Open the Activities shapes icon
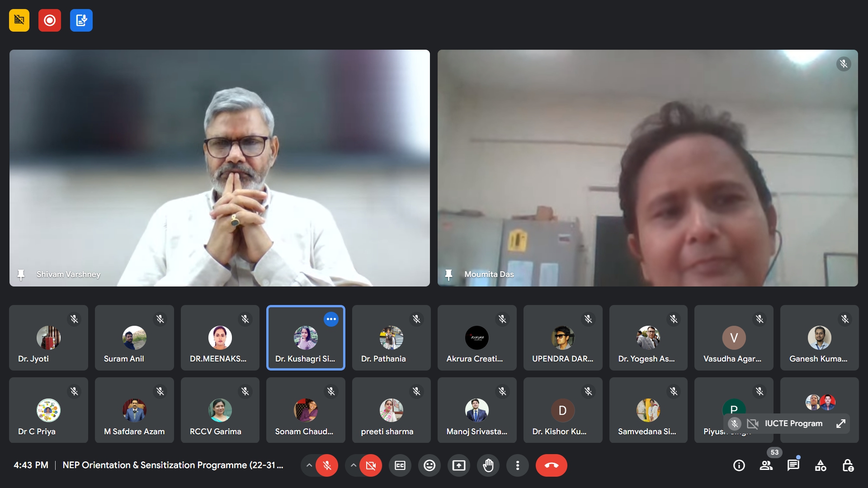868x488 pixels. [x=821, y=465]
